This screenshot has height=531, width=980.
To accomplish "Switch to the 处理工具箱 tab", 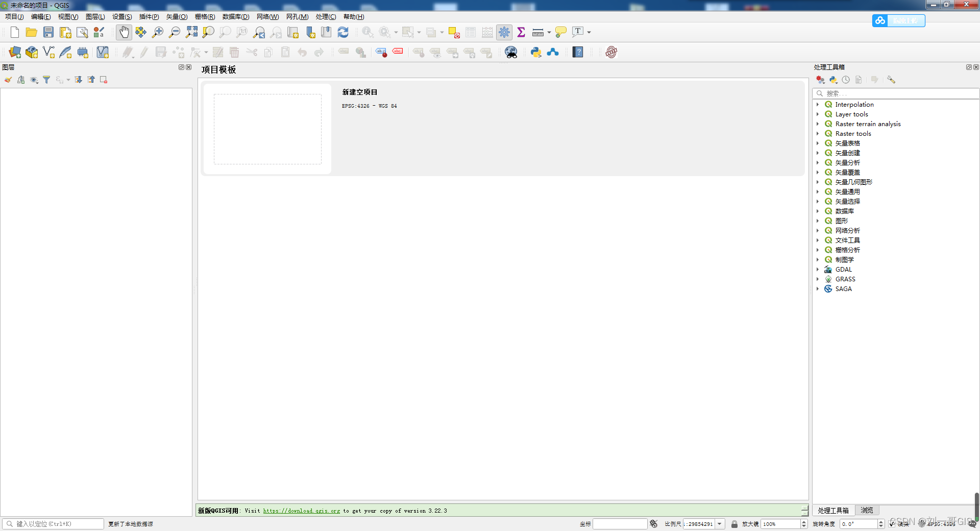I will coord(833,511).
